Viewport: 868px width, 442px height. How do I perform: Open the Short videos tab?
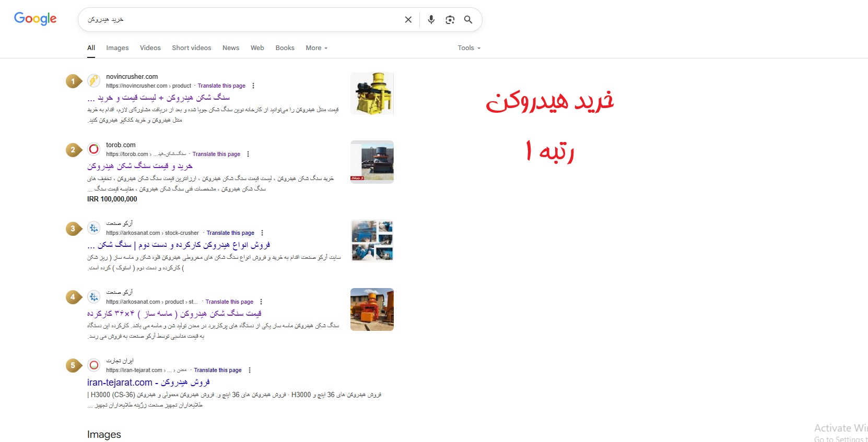(x=192, y=48)
